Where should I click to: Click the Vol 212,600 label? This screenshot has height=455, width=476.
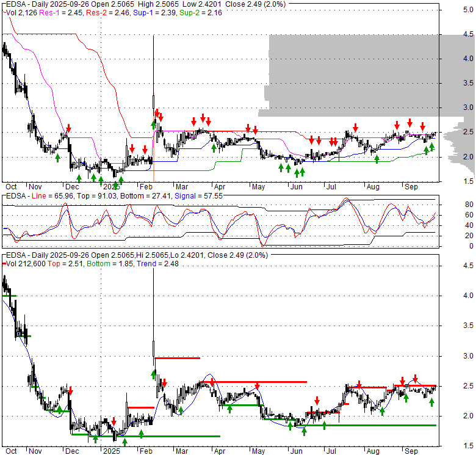26,264
